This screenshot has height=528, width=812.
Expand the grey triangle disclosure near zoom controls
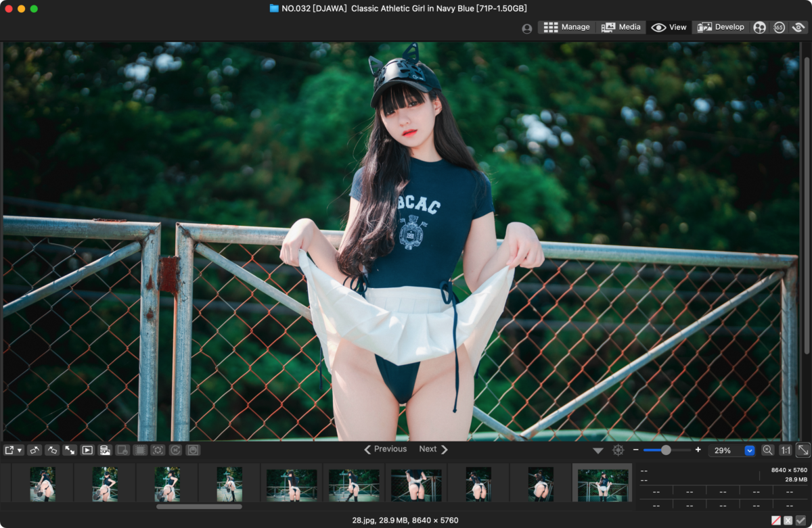pos(598,450)
